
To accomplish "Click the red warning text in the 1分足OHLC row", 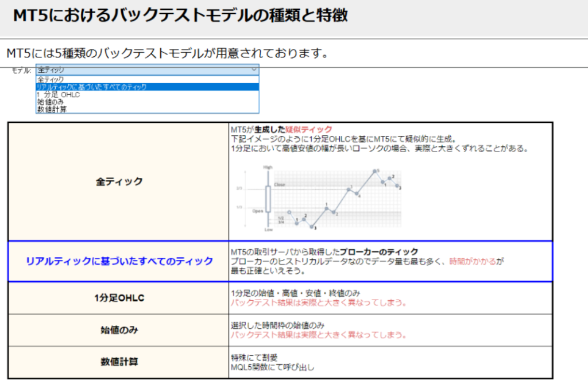I will 319,303.
